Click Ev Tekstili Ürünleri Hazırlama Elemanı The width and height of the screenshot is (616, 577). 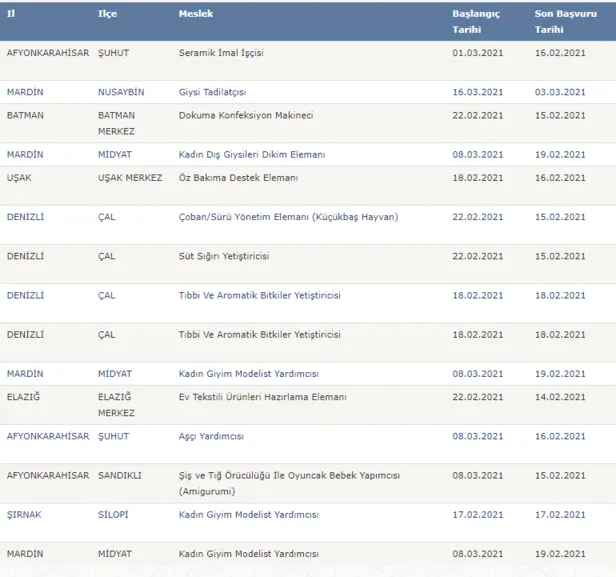(264, 396)
